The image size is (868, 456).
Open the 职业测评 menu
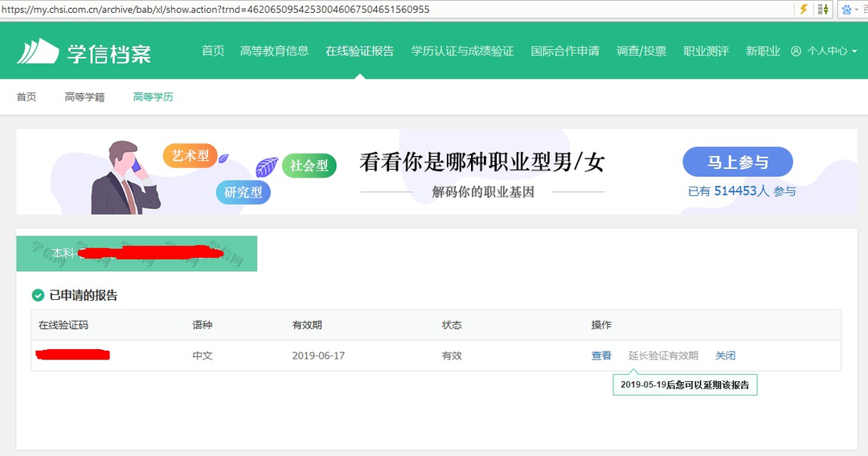pyautogui.click(x=706, y=51)
